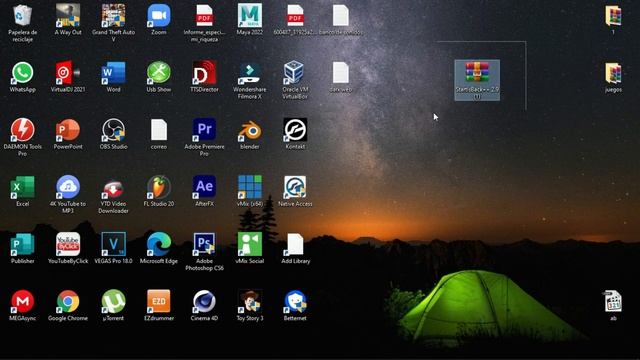640x360 pixels.
Task: Select the ab file icon
Action: (x=613, y=301)
